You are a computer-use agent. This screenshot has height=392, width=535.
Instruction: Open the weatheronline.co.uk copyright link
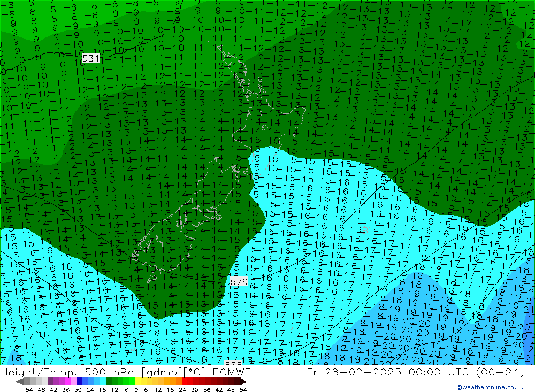pyautogui.click(x=490, y=387)
